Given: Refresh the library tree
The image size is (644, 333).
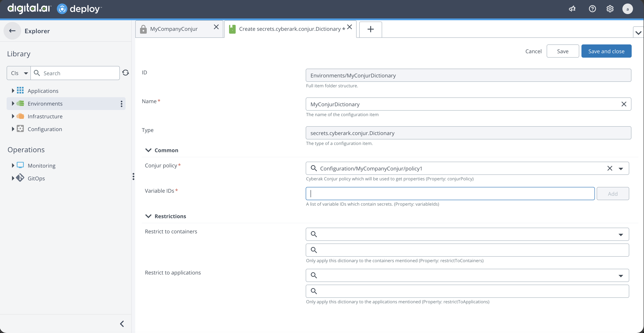Looking at the screenshot, I should 126,73.
